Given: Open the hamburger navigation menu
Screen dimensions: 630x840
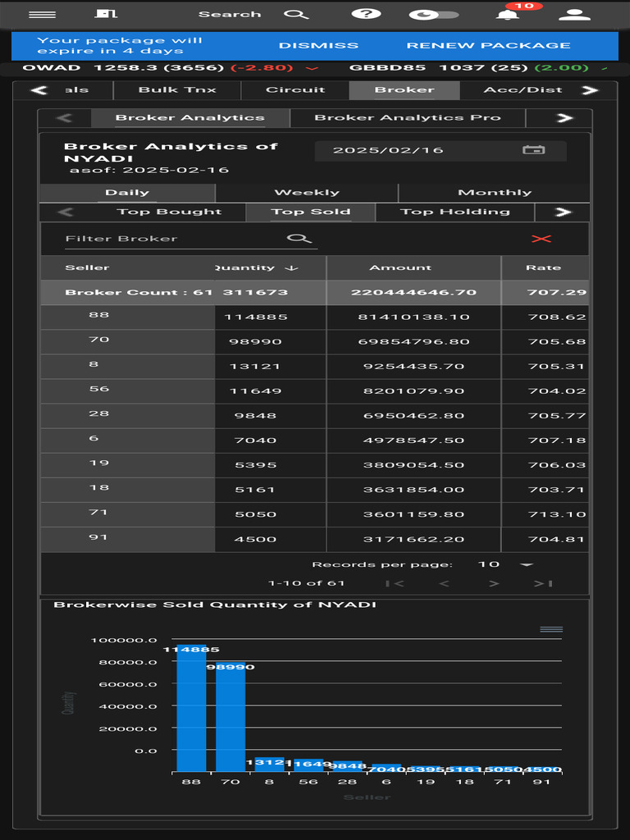Looking at the screenshot, I should [43, 15].
